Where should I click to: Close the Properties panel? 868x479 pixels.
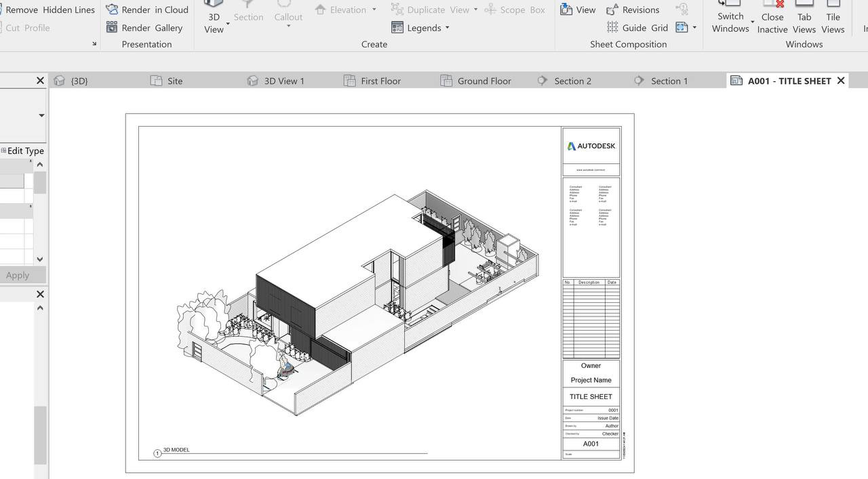click(x=40, y=81)
